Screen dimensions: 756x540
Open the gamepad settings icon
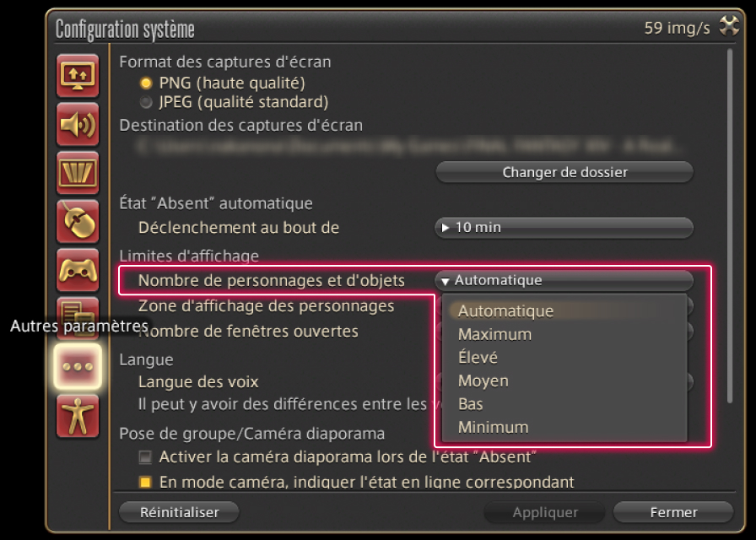tap(78, 271)
